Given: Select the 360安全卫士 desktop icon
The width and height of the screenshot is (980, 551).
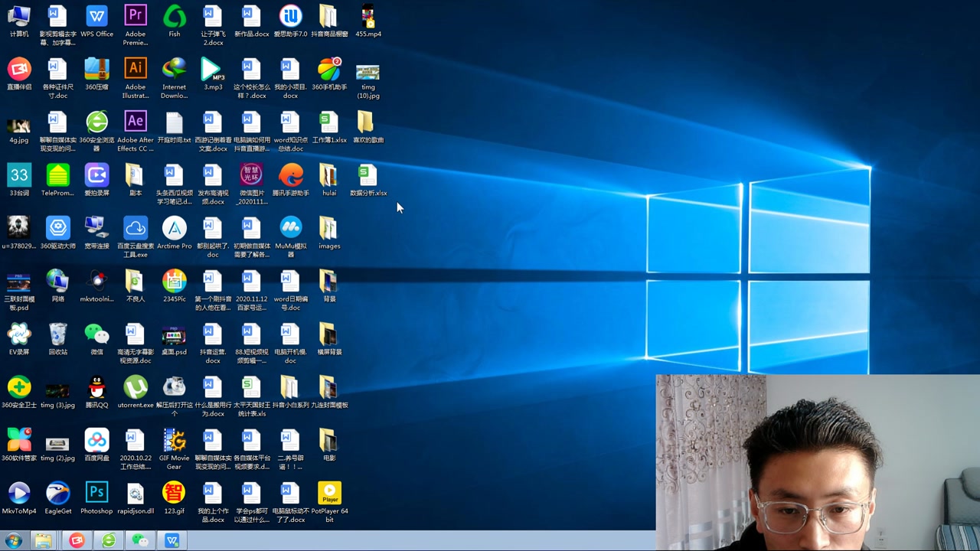Looking at the screenshot, I should [19, 391].
